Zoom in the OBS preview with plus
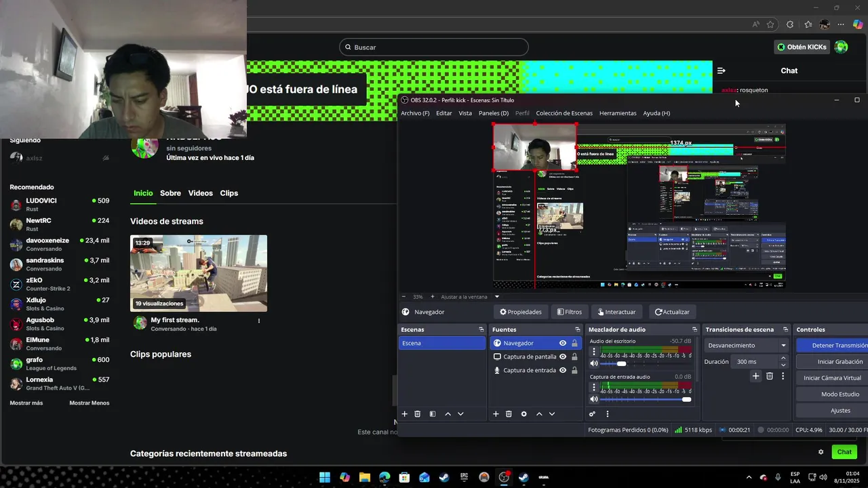Viewport: 868px width, 488px height. (433, 297)
